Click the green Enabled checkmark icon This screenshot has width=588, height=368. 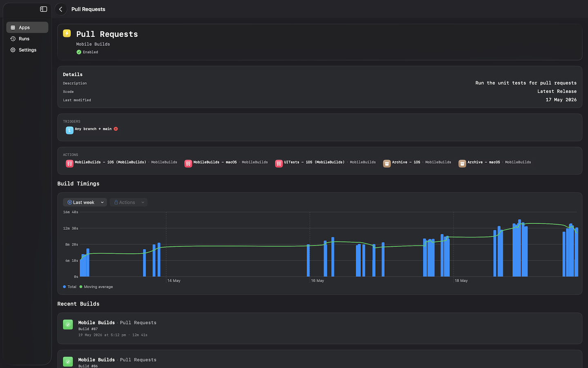click(x=79, y=52)
